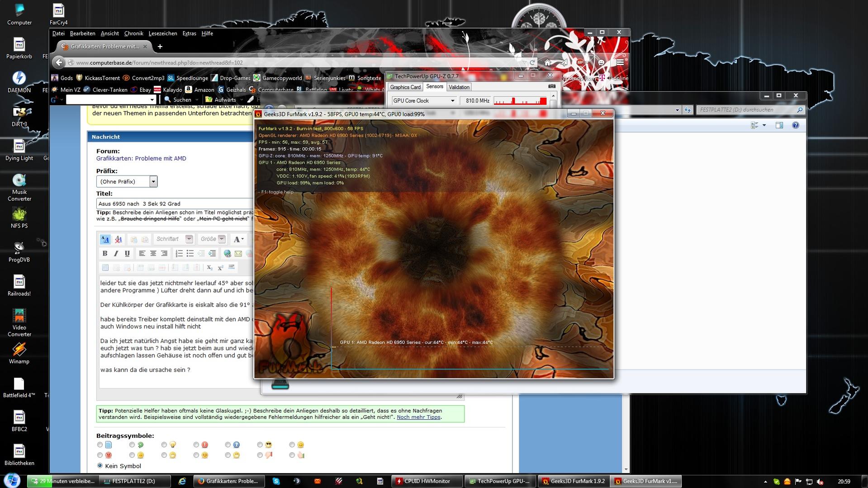Switch to GPU-Z Validation tab
Viewport: 868px width, 488px height.
click(x=459, y=87)
